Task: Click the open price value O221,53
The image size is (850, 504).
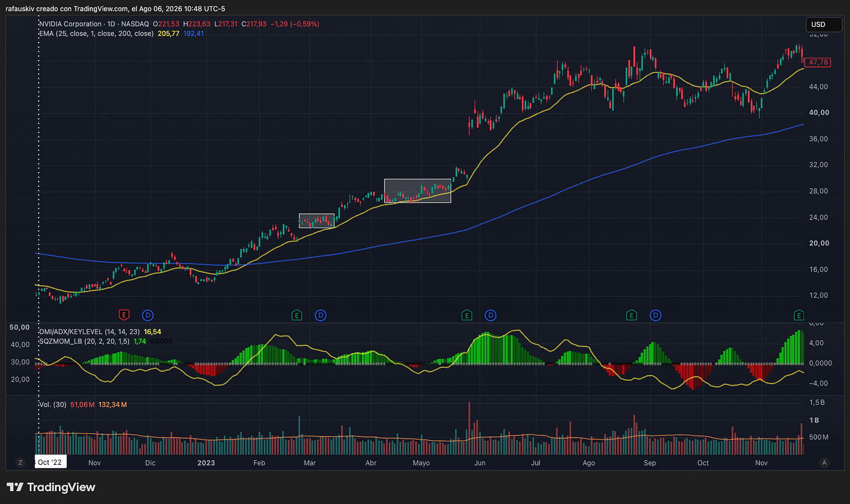Action: click(165, 24)
